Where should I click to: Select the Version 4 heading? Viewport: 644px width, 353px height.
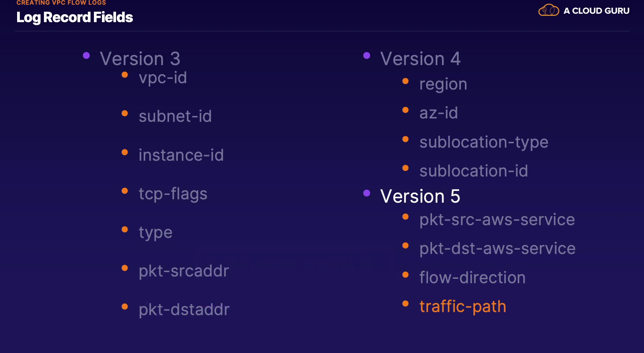[420, 59]
